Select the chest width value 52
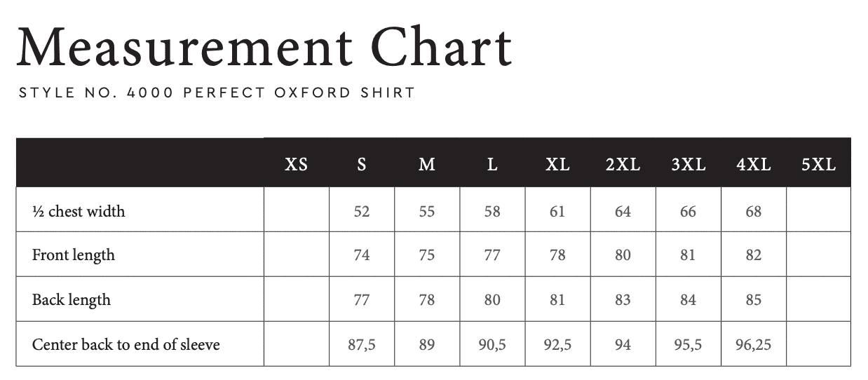This screenshot has width=868, height=380. point(362,211)
